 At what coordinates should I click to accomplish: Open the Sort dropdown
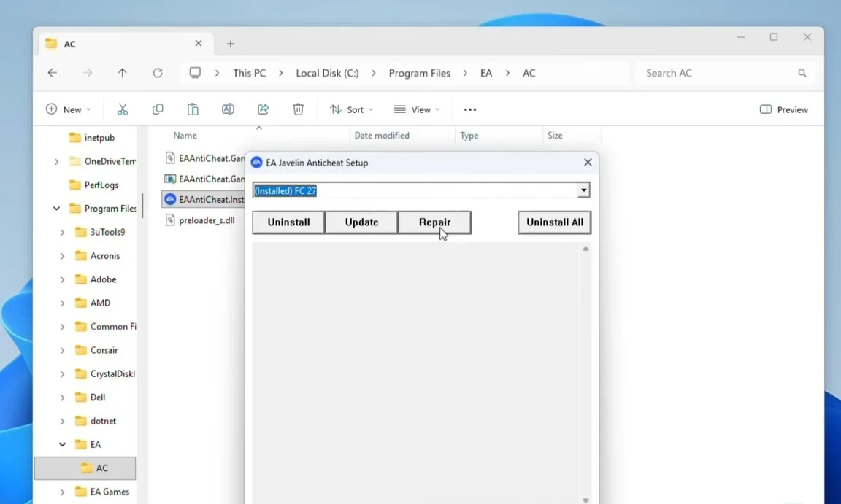click(351, 110)
